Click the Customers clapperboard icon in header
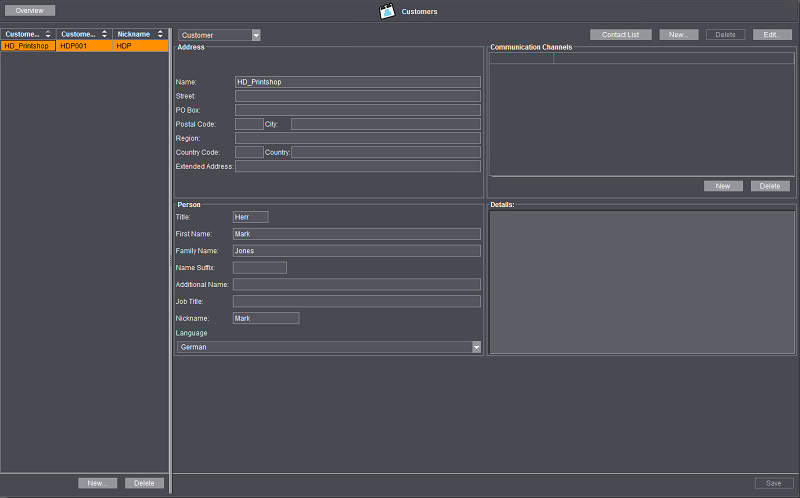This screenshot has height=498, width=800. [x=387, y=12]
